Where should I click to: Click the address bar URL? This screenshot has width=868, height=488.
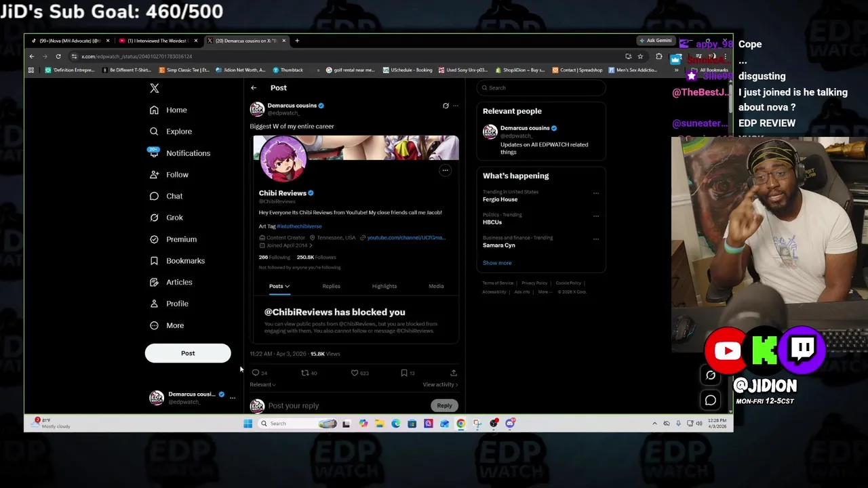pyautogui.click(x=136, y=57)
